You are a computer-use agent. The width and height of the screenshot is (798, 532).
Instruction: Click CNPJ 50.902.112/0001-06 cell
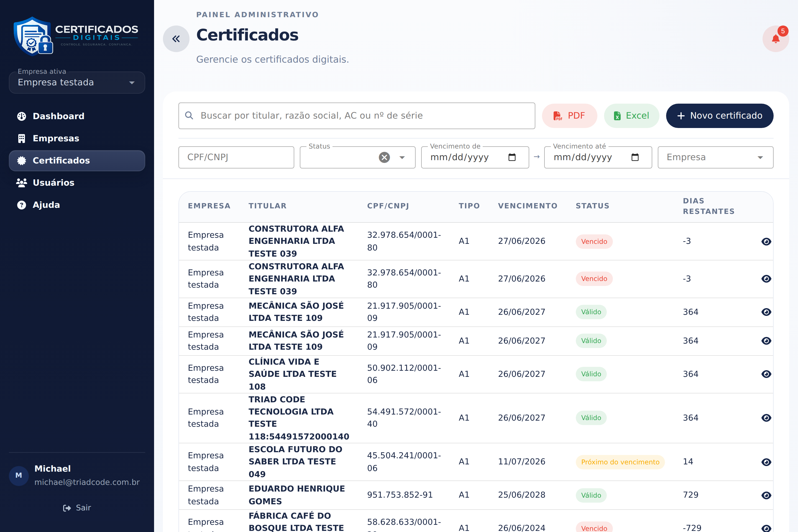[404, 374]
